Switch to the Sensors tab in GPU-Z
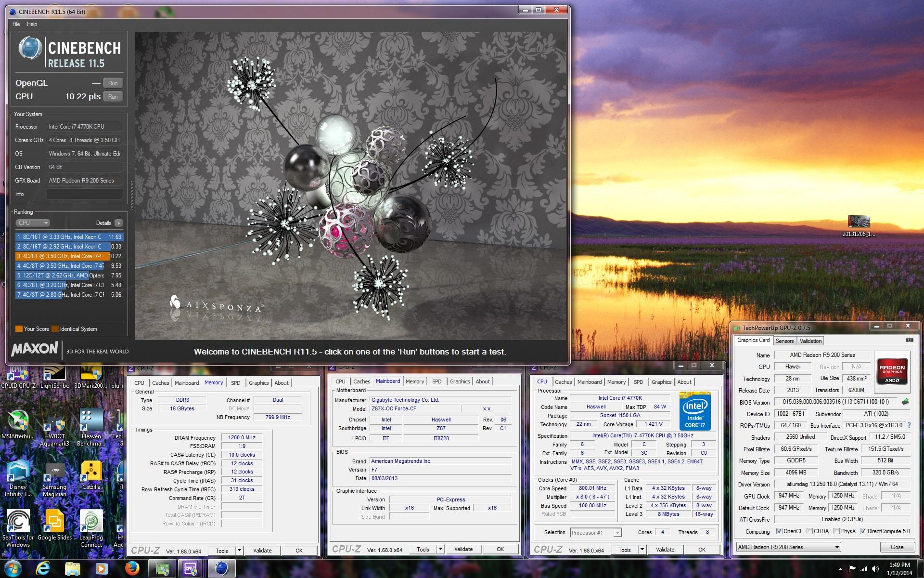This screenshot has width=924, height=578. pyautogui.click(x=784, y=341)
